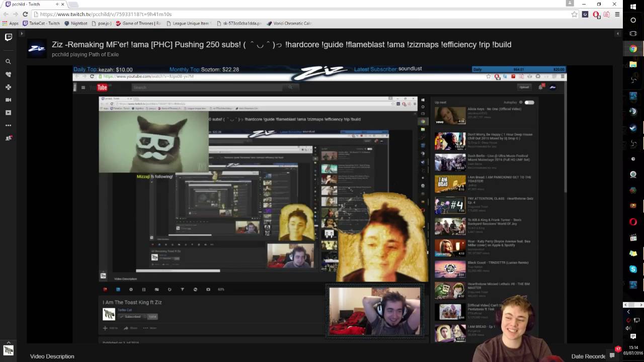Open the Vorici Chromatic Calc bookmark
Viewport: 644px width, 362px height.
tap(289, 23)
